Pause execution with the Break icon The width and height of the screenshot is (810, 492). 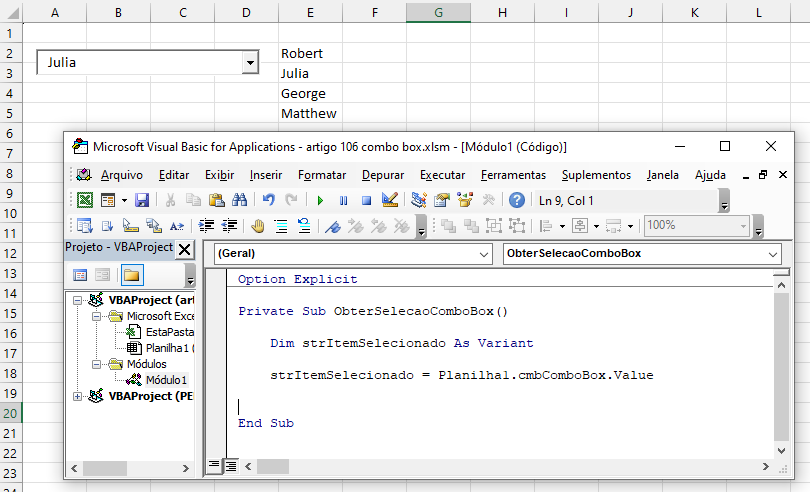tap(344, 201)
